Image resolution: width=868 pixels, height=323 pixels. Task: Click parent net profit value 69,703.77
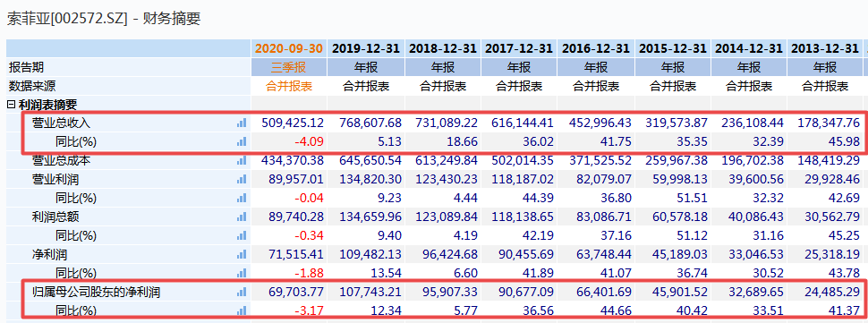click(x=297, y=292)
